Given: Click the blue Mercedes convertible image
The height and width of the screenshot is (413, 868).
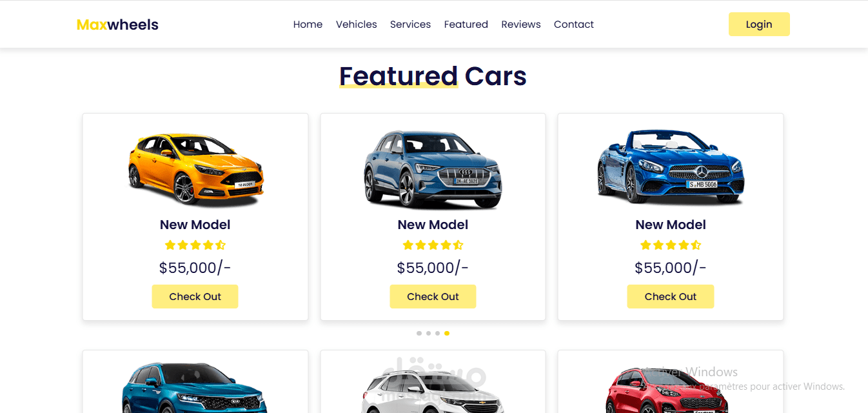Looking at the screenshot, I should 671,167.
